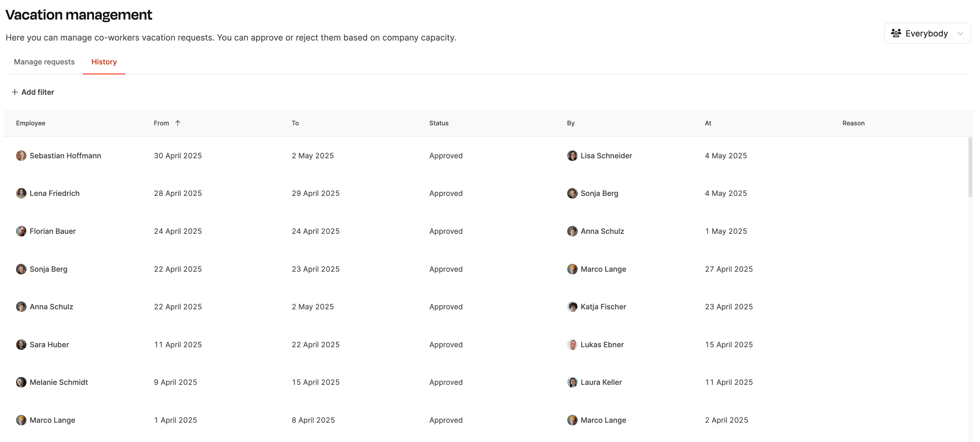Click Katja Fischer approver name
Image resolution: width=980 pixels, height=442 pixels.
click(603, 307)
